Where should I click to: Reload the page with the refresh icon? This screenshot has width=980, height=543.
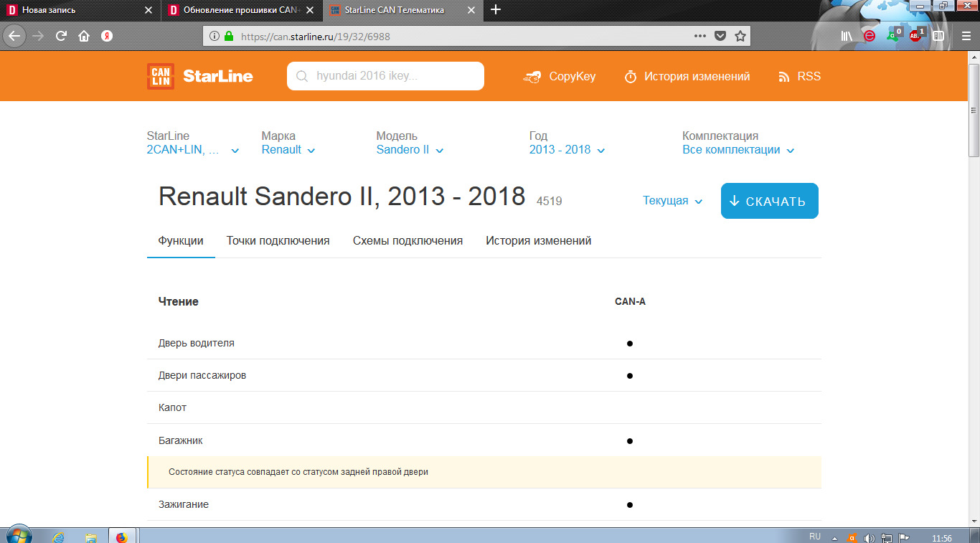(61, 36)
